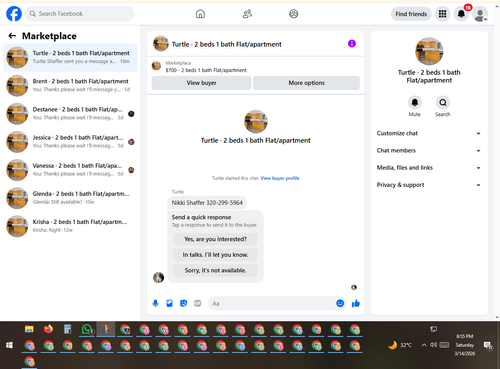Click the taskbar clock showing 6:55 PM
Viewport: 500px width, 369px height.
click(x=465, y=345)
